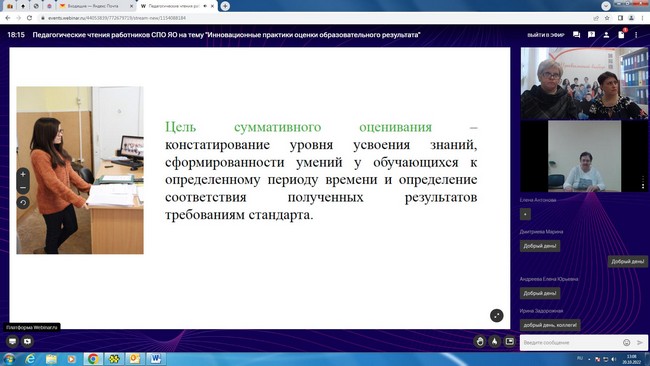Rotate the presentation with the circular arrow
650x366 pixels.
pos(23,203)
